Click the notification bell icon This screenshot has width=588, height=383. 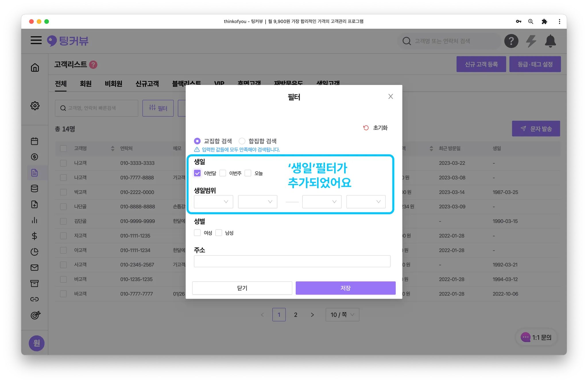550,41
